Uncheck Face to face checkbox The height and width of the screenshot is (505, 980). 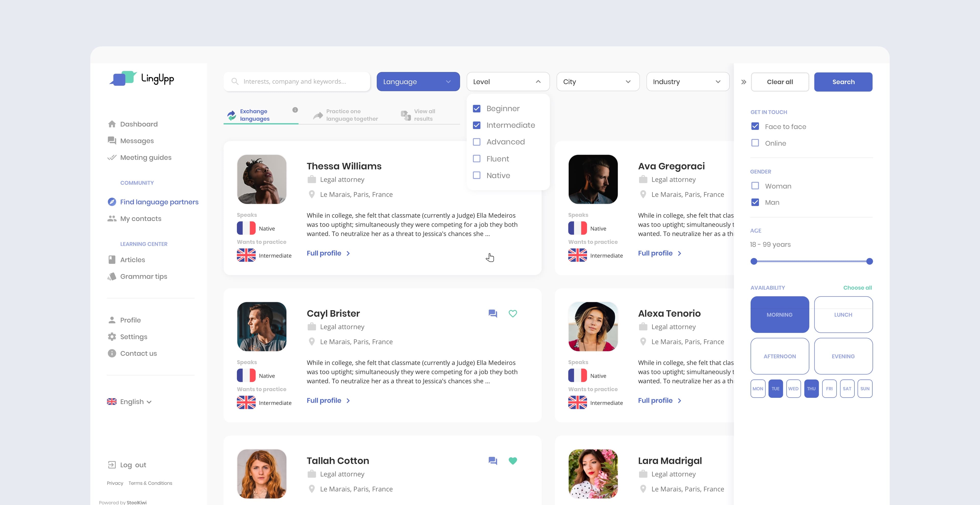(x=755, y=126)
